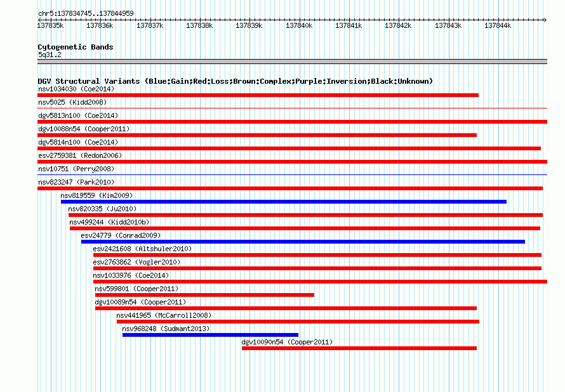Click the 137840k ruler tick label
Viewport: 565px width, 392px height.
coord(299,25)
